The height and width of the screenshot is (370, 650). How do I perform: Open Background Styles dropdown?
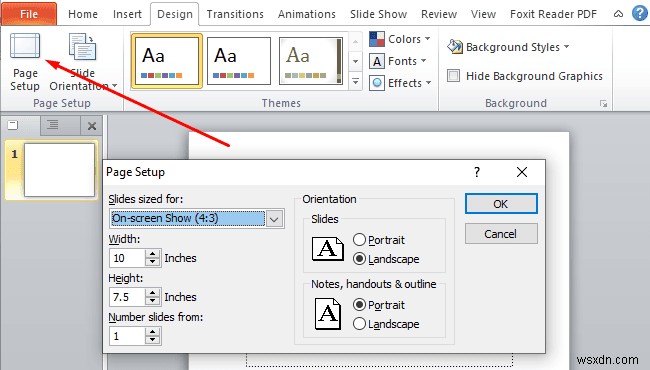click(x=508, y=47)
